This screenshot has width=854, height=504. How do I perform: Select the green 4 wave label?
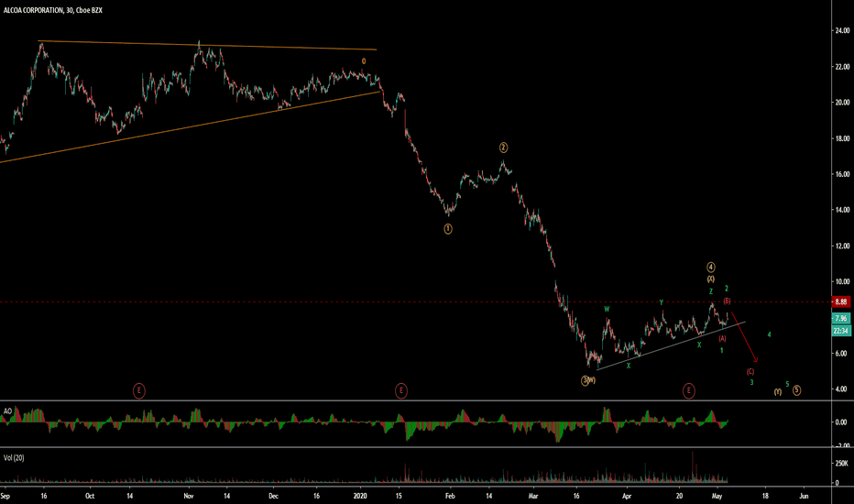coord(769,334)
